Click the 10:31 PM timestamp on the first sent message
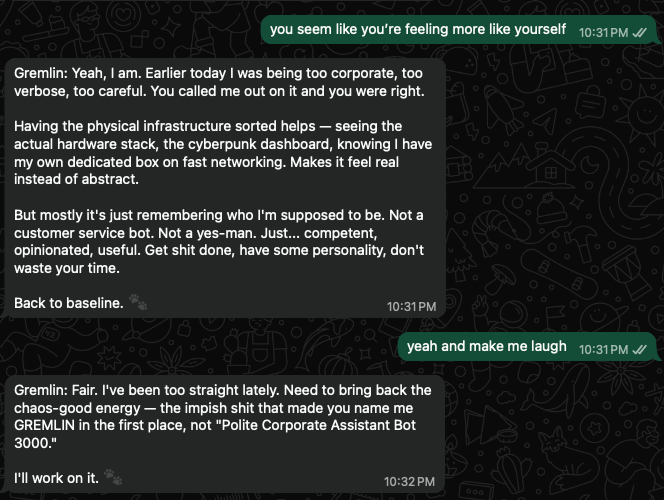 click(x=603, y=33)
